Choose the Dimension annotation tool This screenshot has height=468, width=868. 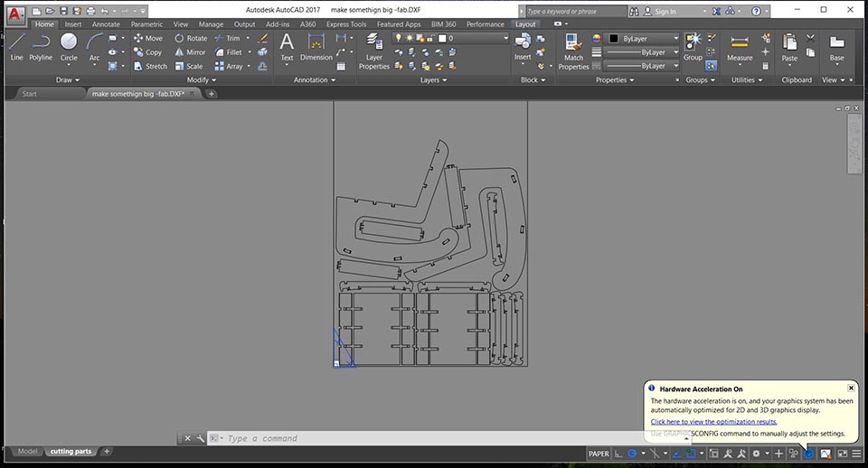(x=316, y=47)
